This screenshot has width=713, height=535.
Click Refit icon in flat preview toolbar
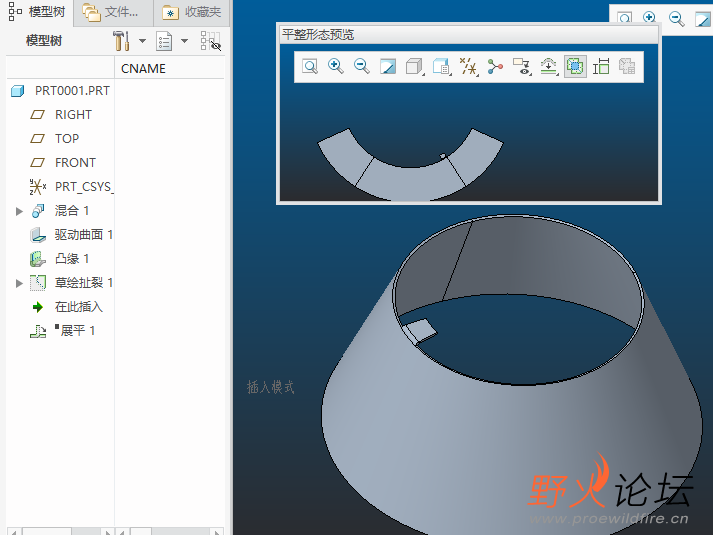point(310,67)
